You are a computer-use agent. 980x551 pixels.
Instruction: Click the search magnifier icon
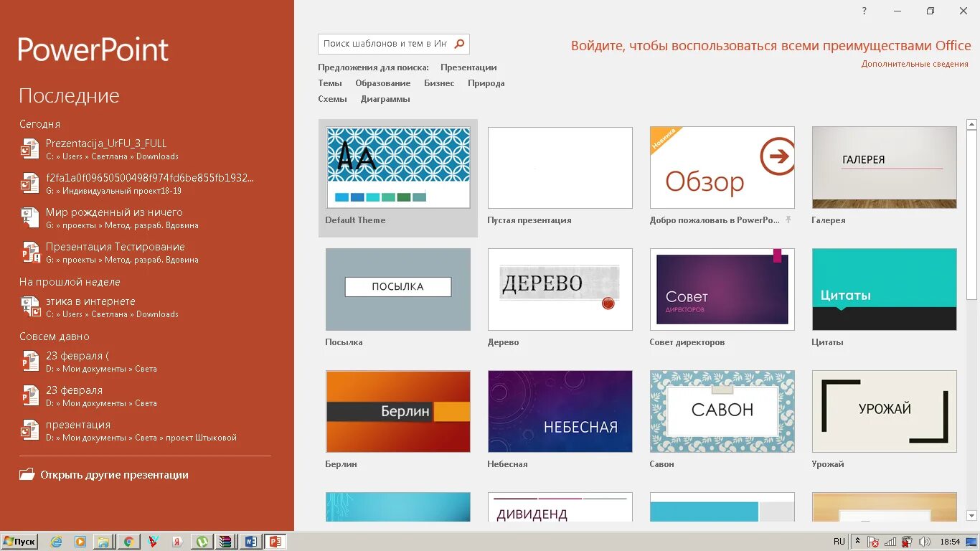pos(459,44)
